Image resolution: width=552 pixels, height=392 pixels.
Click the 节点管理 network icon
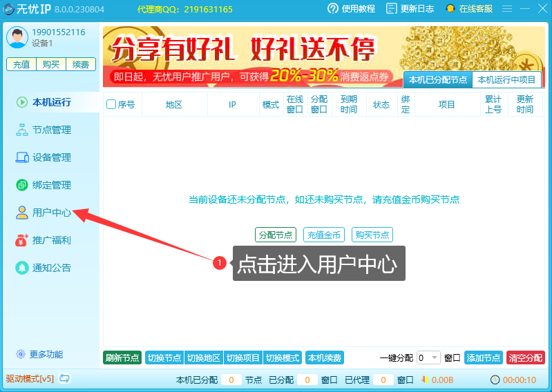tap(22, 130)
